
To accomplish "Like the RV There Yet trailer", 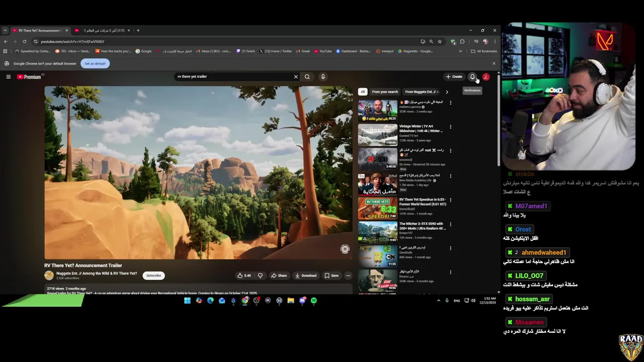I will [x=245, y=276].
